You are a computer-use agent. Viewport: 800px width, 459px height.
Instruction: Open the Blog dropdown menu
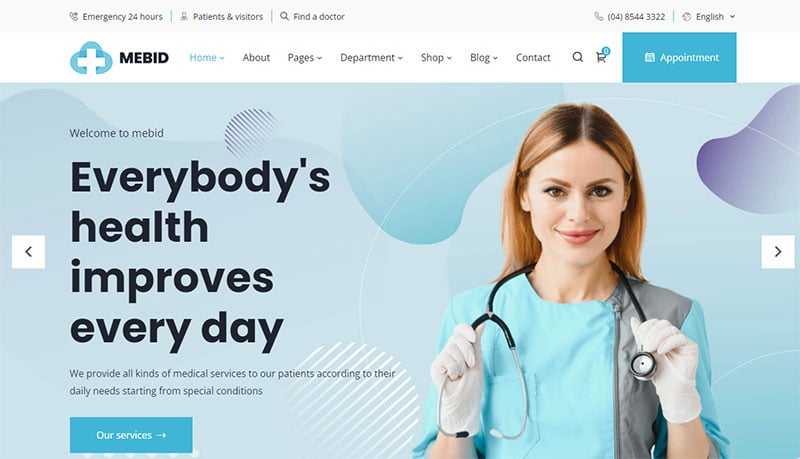click(x=484, y=58)
